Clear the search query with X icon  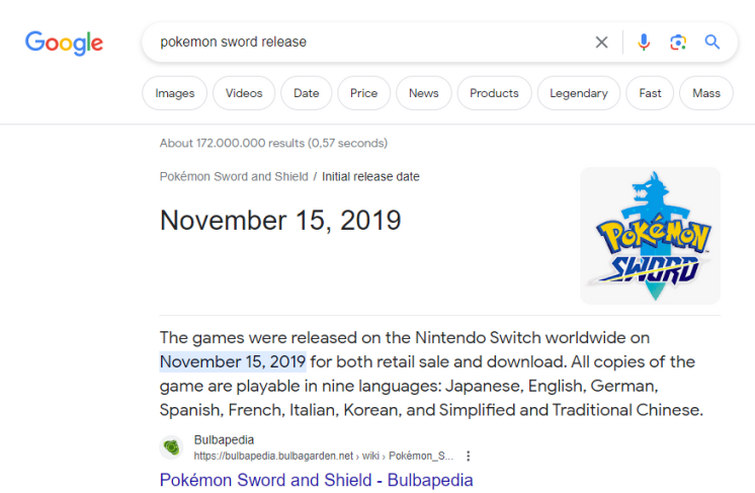coord(601,42)
